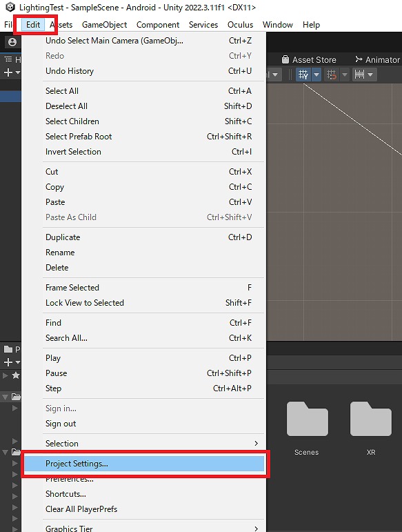Open the Help menu

tap(311, 25)
